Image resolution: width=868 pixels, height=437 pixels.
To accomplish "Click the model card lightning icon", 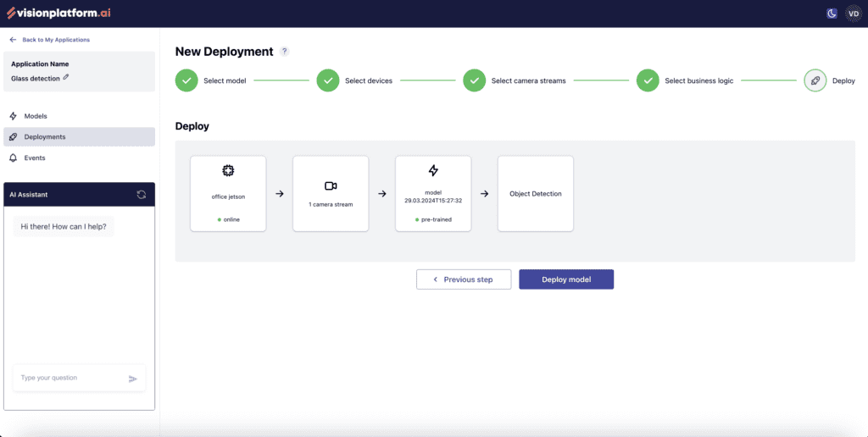I will coord(433,170).
